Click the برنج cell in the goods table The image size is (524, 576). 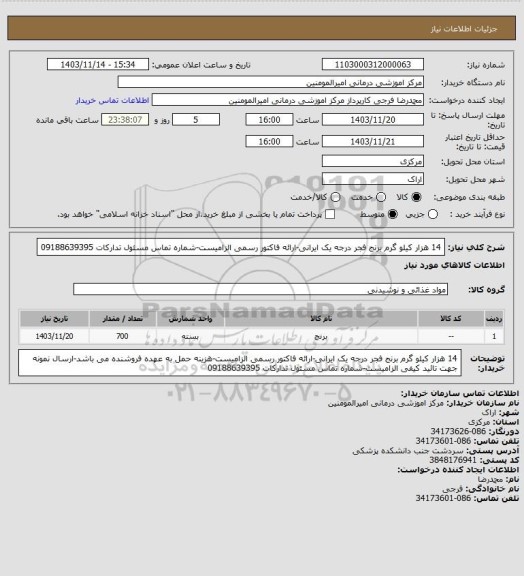[321, 336]
